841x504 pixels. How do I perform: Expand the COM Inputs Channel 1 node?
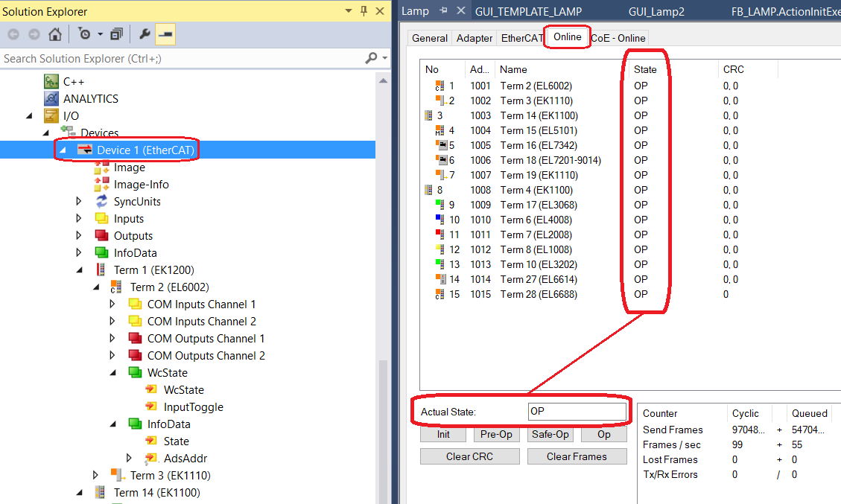(113, 304)
